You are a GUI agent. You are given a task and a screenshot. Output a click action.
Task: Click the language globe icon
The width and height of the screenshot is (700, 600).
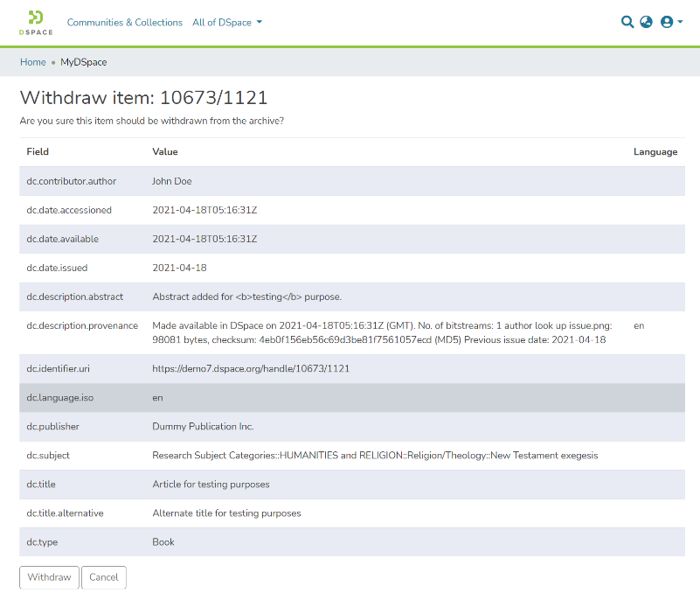[x=647, y=22]
